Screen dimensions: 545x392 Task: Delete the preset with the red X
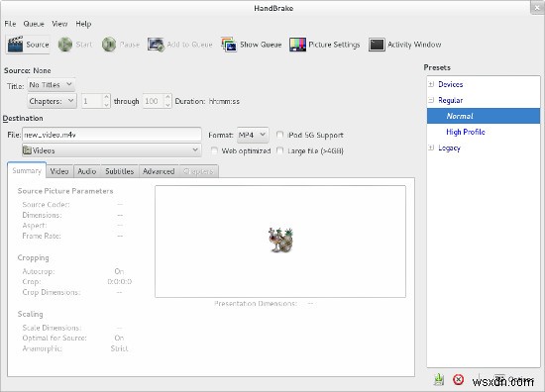point(458,379)
